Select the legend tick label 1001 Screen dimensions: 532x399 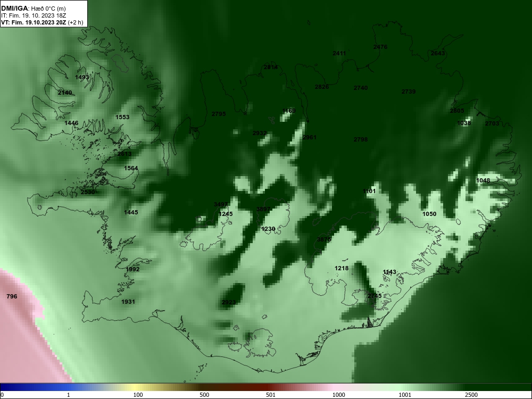click(x=405, y=395)
